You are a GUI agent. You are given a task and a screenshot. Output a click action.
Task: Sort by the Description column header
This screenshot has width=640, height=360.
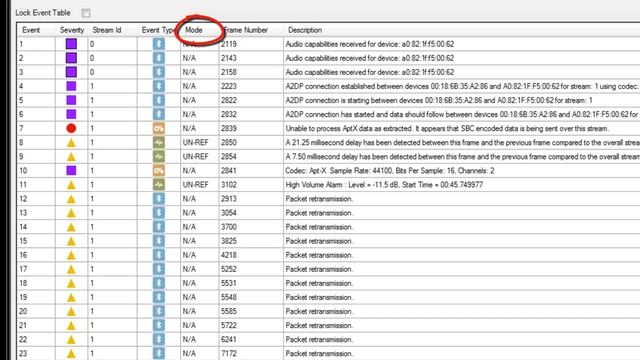click(x=305, y=30)
